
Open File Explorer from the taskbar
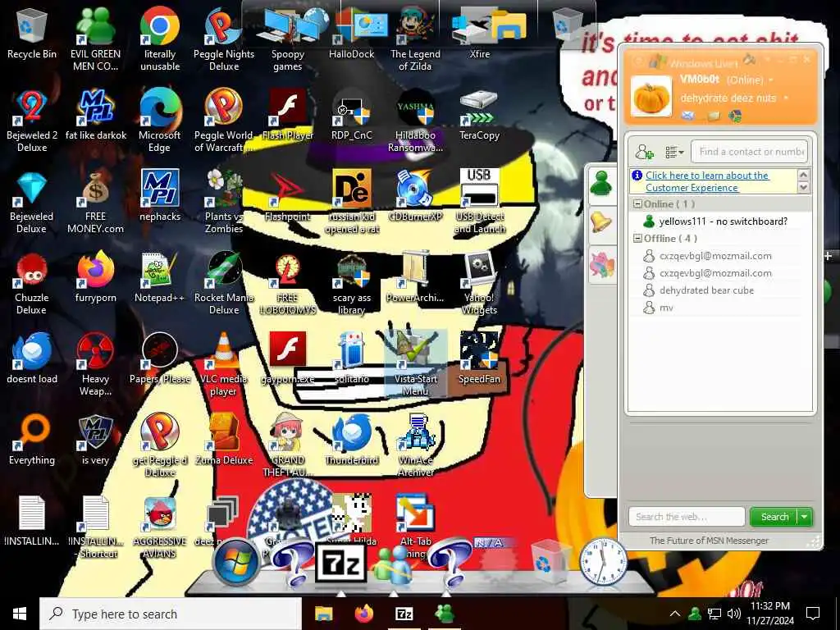(323, 614)
